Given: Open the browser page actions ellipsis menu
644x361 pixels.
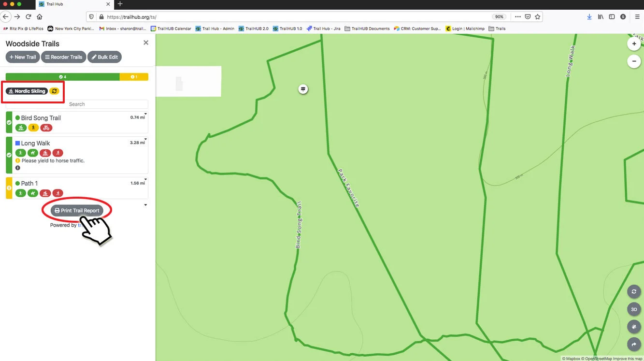Looking at the screenshot, I should [518, 16].
